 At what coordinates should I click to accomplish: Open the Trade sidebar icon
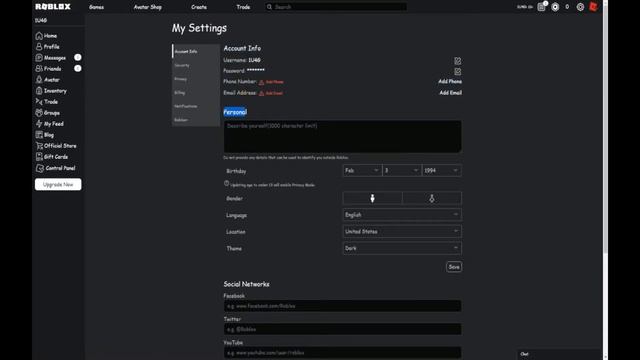point(39,102)
